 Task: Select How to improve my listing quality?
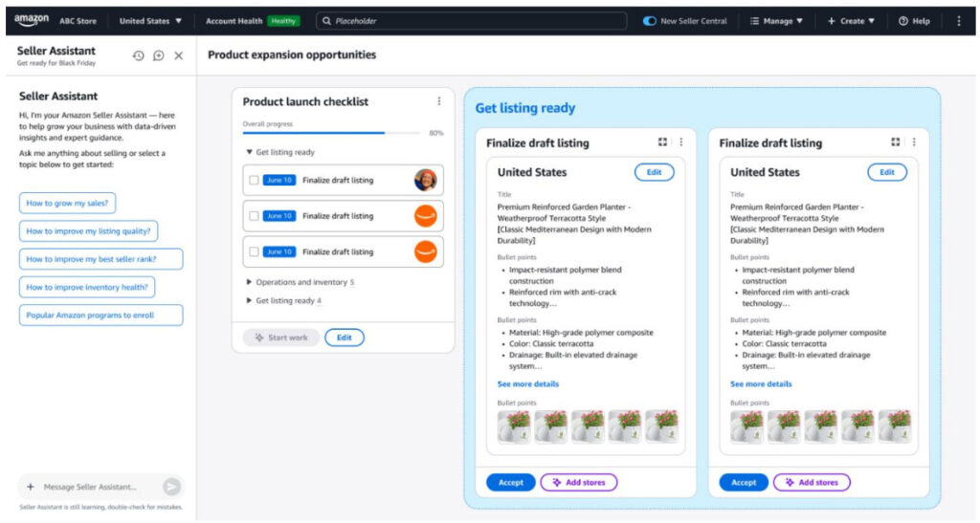click(x=88, y=231)
